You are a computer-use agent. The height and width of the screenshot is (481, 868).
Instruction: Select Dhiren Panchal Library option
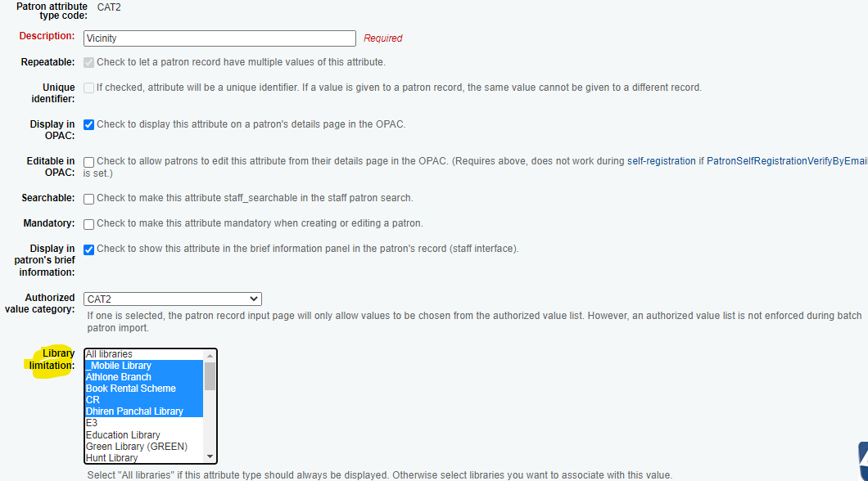coord(144,411)
